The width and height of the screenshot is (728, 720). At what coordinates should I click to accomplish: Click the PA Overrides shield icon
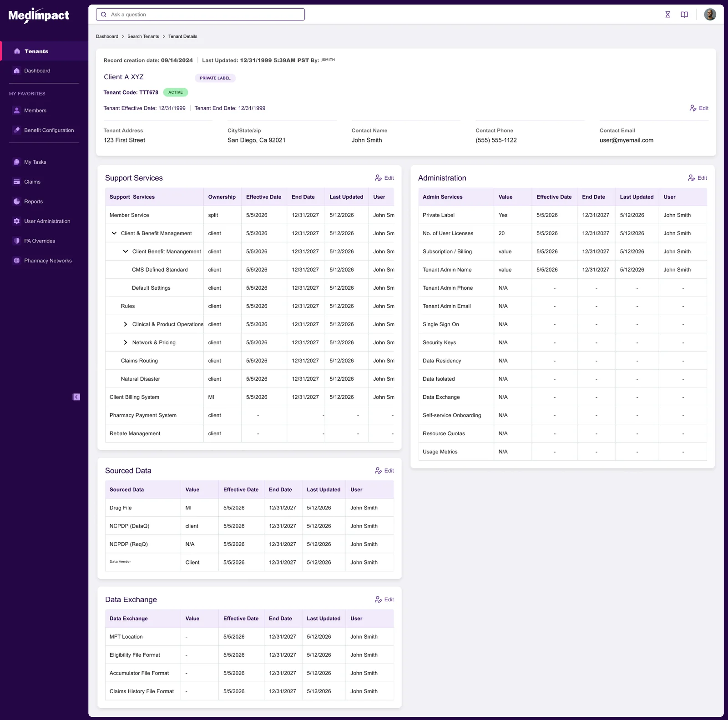coord(17,241)
